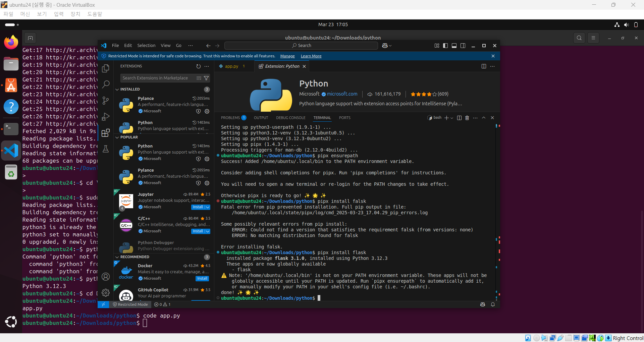
Task: Go forward using the navigation arrow
Action: click(217, 46)
